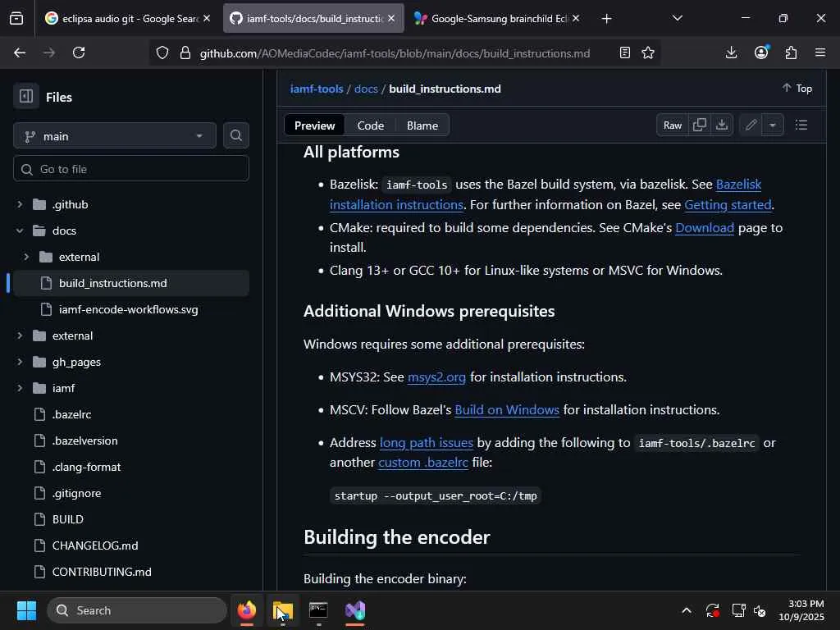The width and height of the screenshot is (840, 630).
Task: Open Windows Start menu
Action: point(26,610)
